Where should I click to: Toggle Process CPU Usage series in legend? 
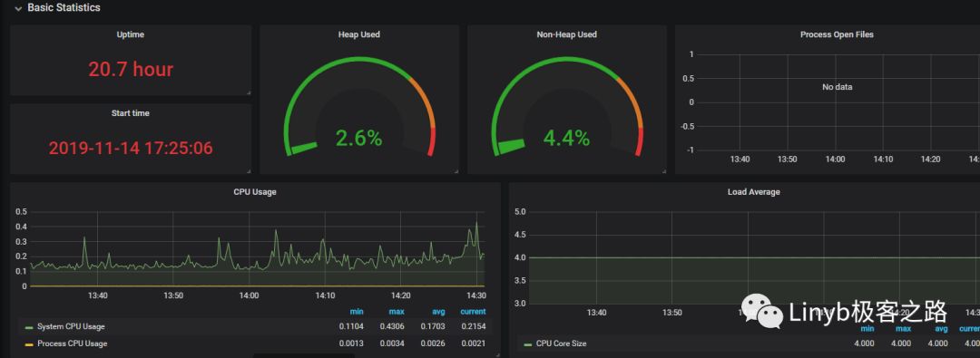coord(72,343)
